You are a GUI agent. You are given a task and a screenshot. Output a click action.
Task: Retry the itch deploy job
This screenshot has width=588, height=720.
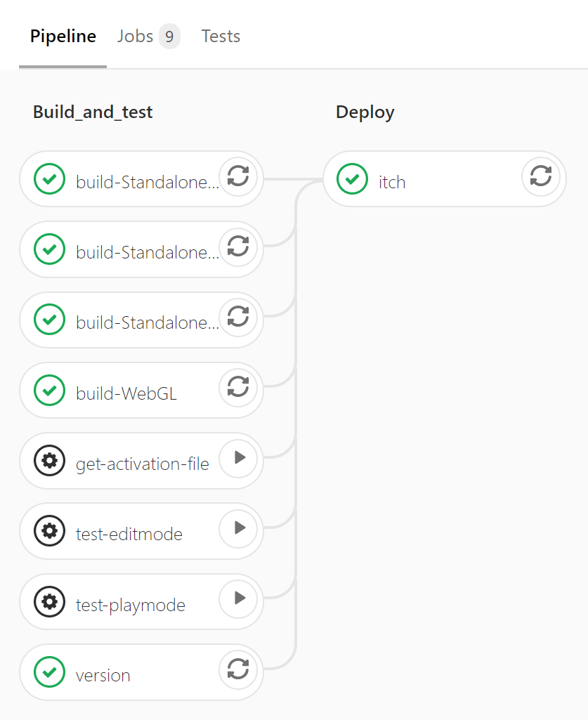point(540,176)
